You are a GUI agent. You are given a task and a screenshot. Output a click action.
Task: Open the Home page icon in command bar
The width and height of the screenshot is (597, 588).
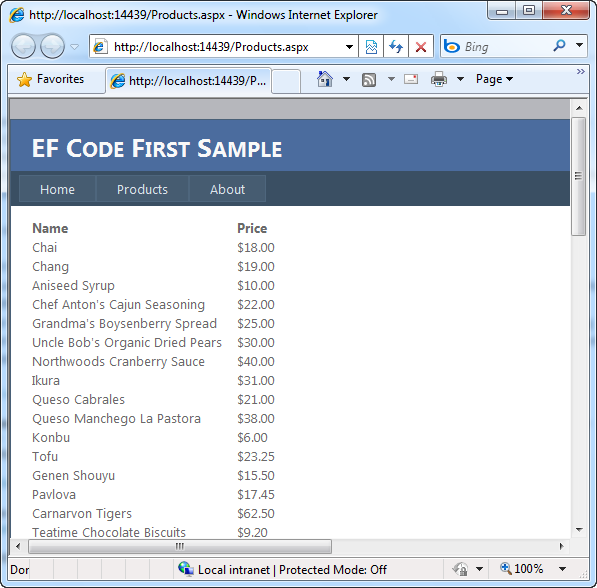tap(324, 79)
